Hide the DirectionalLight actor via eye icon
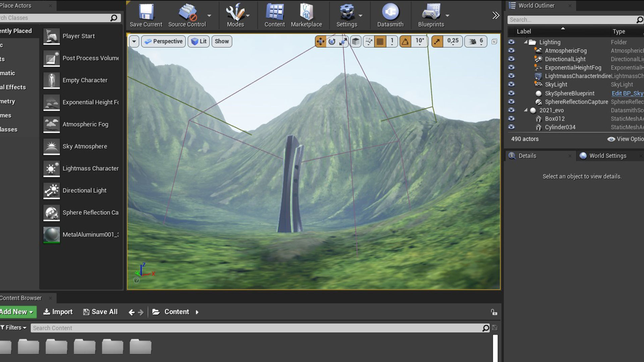This screenshot has height=362, width=644. (x=511, y=59)
